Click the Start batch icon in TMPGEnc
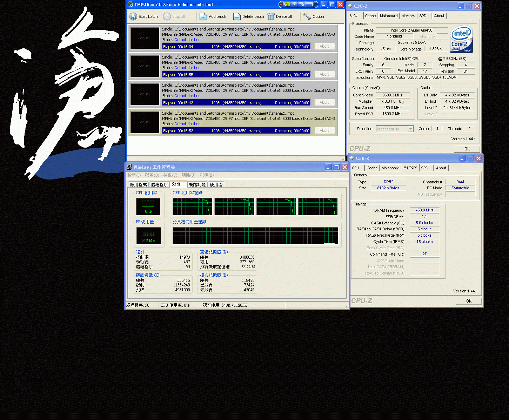This screenshot has height=420, width=509. 133,16
